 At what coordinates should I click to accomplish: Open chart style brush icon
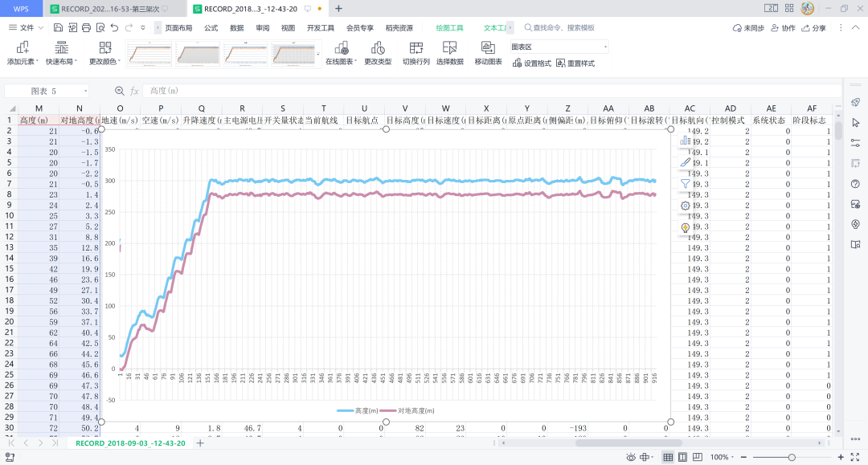pos(686,162)
